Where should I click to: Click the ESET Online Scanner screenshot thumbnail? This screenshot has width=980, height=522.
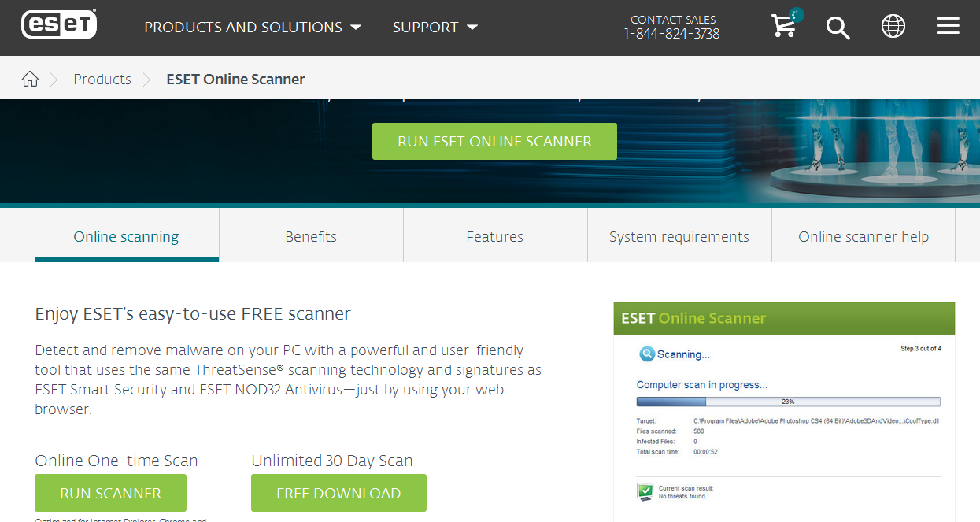(x=784, y=412)
